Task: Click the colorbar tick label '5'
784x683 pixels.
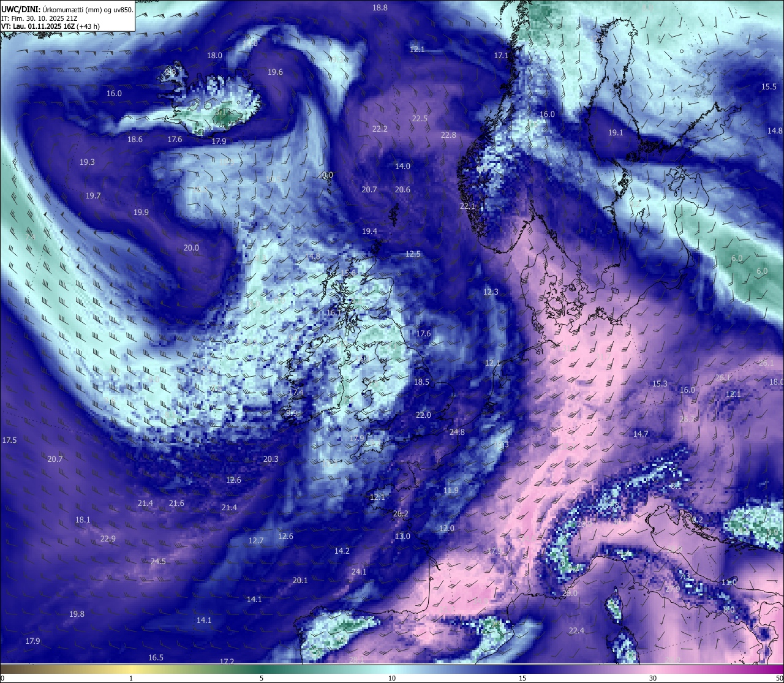Action: click(x=262, y=678)
